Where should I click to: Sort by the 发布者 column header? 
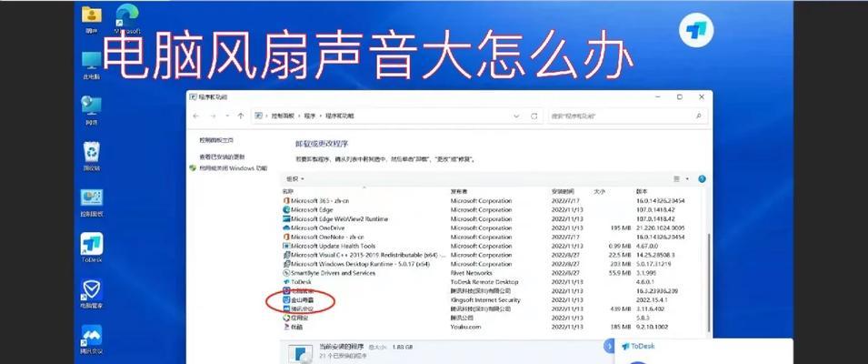click(x=457, y=191)
